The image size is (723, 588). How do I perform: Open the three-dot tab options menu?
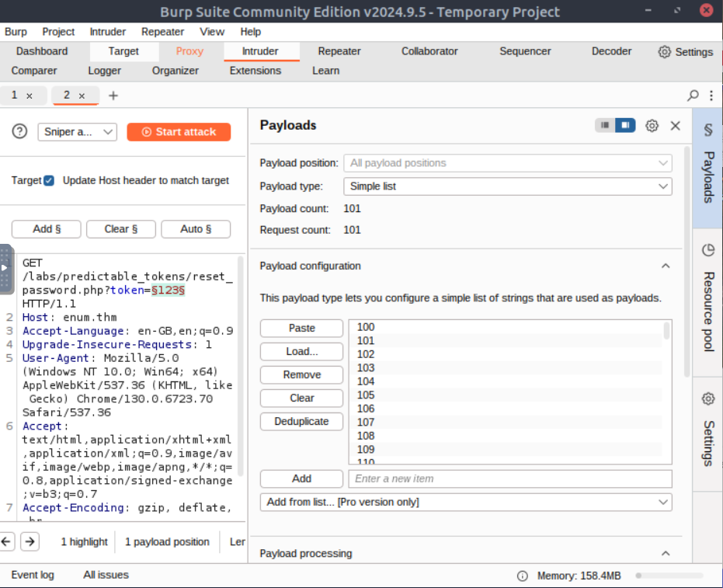click(711, 96)
